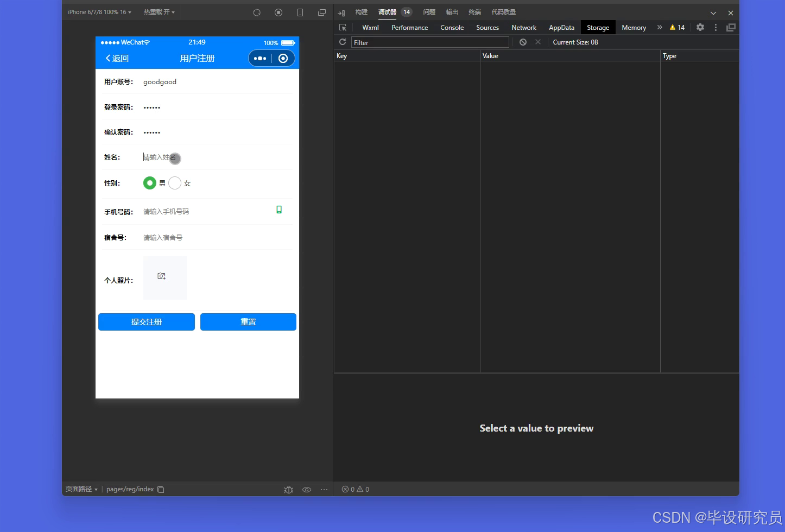785x532 pixels.
Task: Click the 手机号码 input field
Action: coord(208,212)
